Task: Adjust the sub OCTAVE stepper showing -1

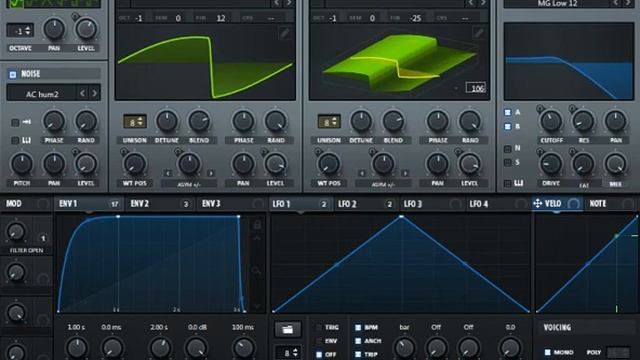Action: [x=20, y=31]
